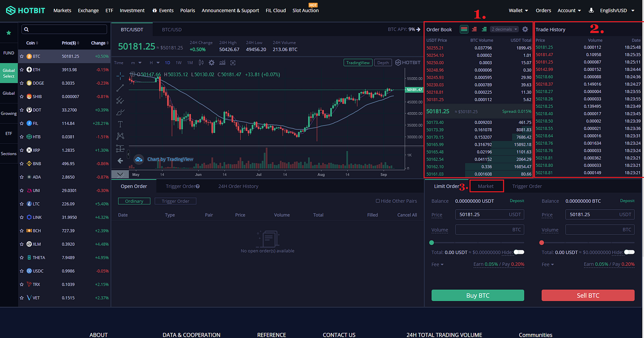The image size is (644, 338).
Task: Click the buy amount slider handle
Action: pyautogui.click(x=431, y=242)
